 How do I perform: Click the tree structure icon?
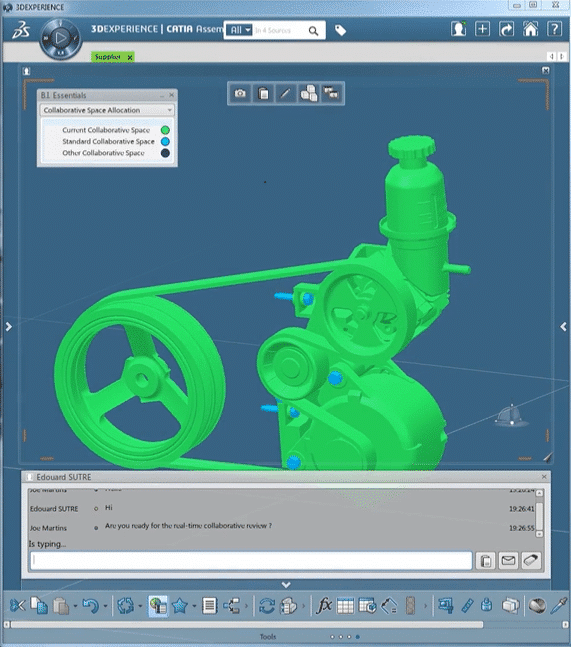point(231,606)
